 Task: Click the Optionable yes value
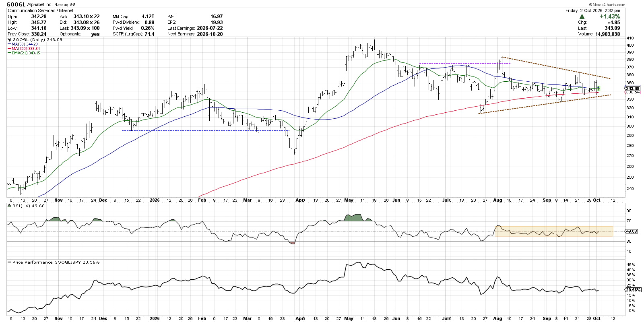coord(95,34)
